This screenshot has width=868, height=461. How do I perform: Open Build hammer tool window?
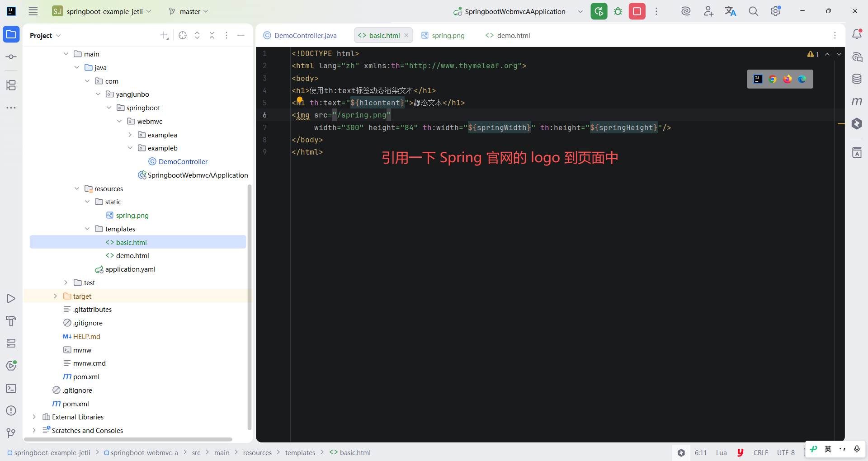pos(11,321)
